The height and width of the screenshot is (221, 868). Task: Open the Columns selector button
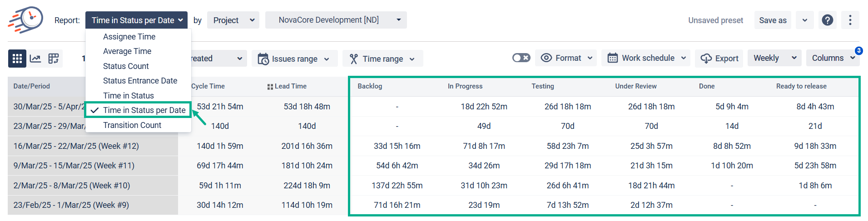tap(832, 58)
